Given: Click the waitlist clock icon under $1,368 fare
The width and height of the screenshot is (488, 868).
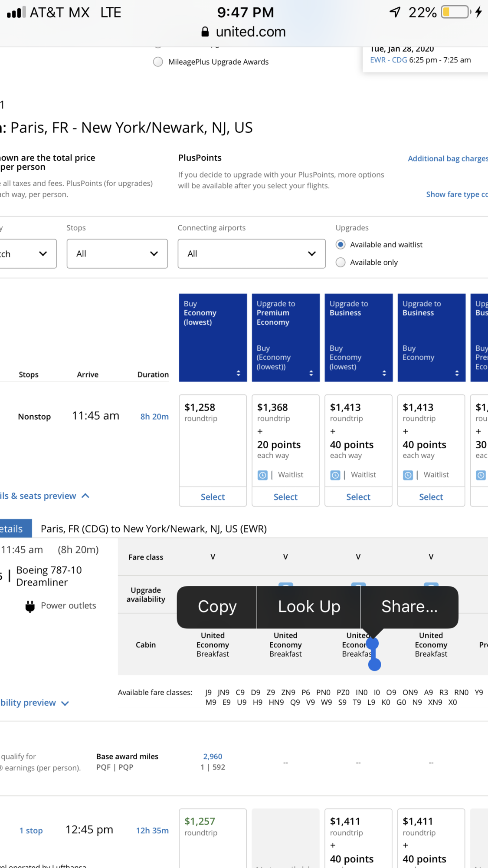Looking at the screenshot, I should [x=262, y=475].
